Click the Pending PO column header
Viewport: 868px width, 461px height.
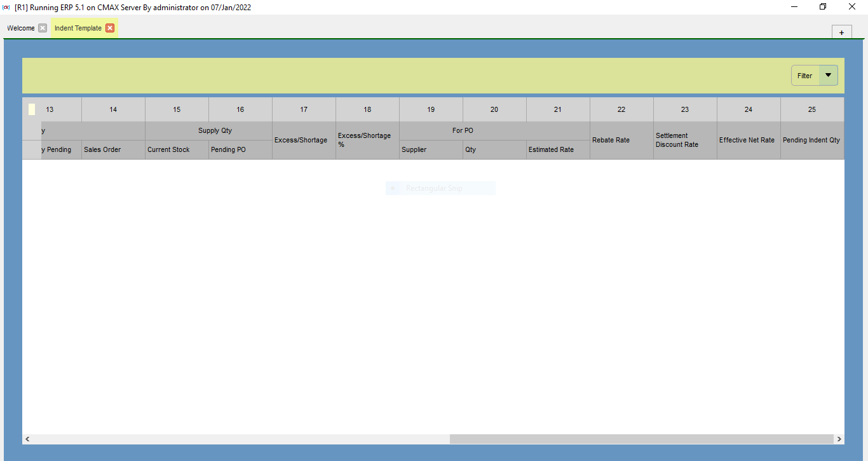tap(240, 150)
